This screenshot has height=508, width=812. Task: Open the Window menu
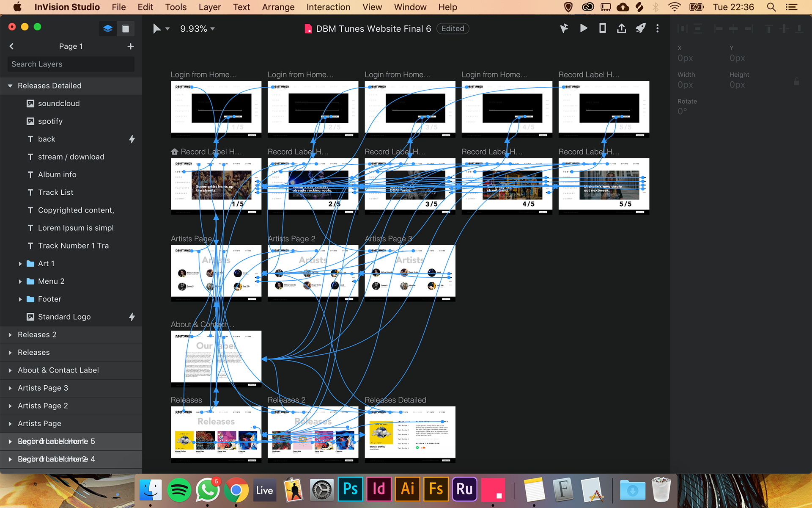[x=410, y=7]
